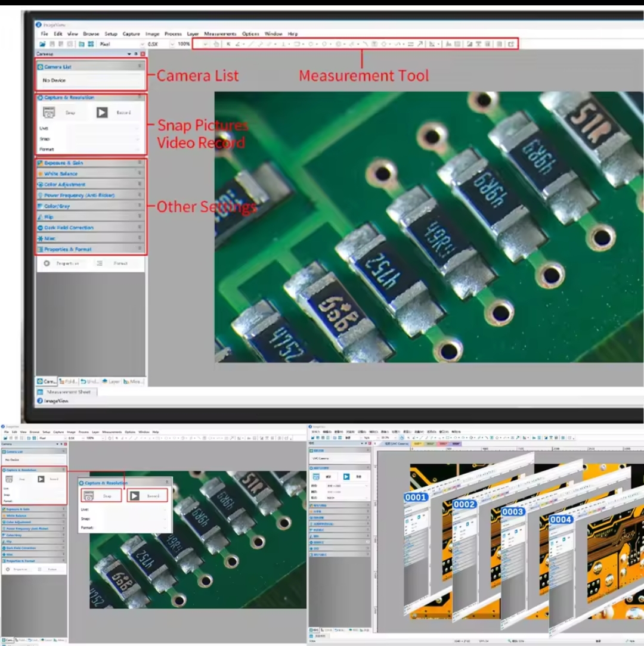This screenshot has height=646, width=644.
Task: Click the open file icon in main toolbar
Action: pos(42,44)
